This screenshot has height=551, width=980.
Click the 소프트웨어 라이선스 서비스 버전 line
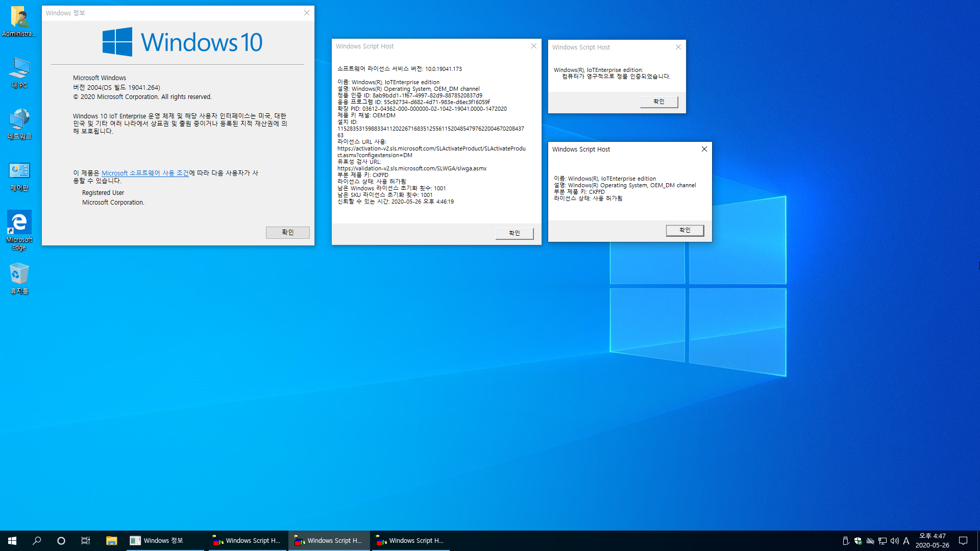[400, 69]
